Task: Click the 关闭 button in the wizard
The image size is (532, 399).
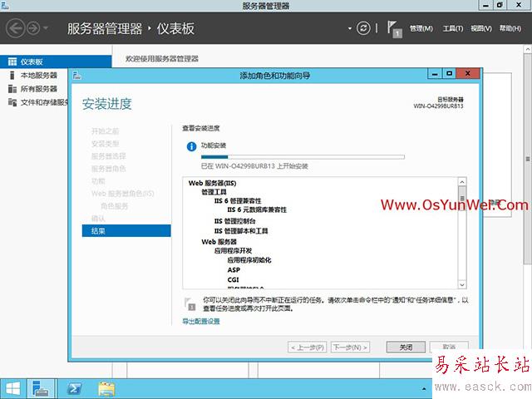Action: tap(406, 347)
